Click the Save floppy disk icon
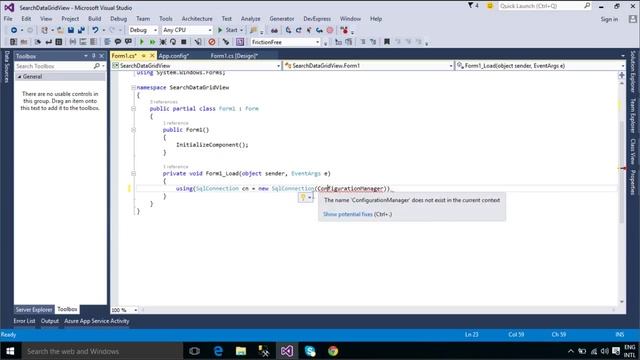Viewport: 640px width, 360px height. [71, 30]
